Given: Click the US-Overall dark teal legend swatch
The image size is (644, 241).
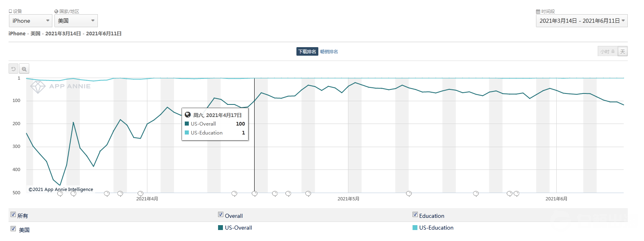Looking at the screenshot, I should [x=220, y=228].
